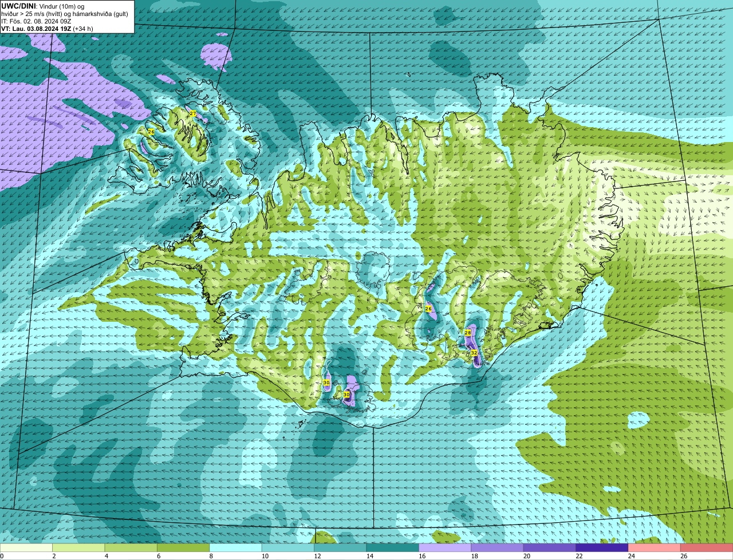Click the yellow 28 gust label
This screenshot has width=733, height=560.
click(467, 333)
